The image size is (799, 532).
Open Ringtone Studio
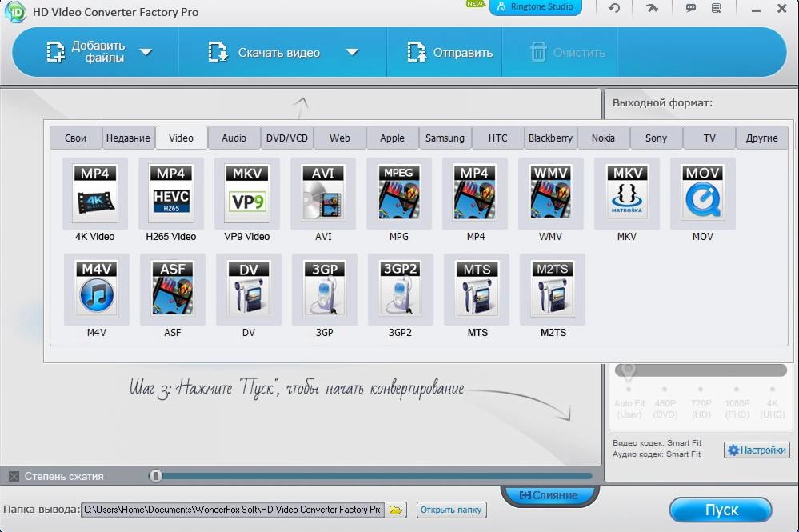point(536,7)
